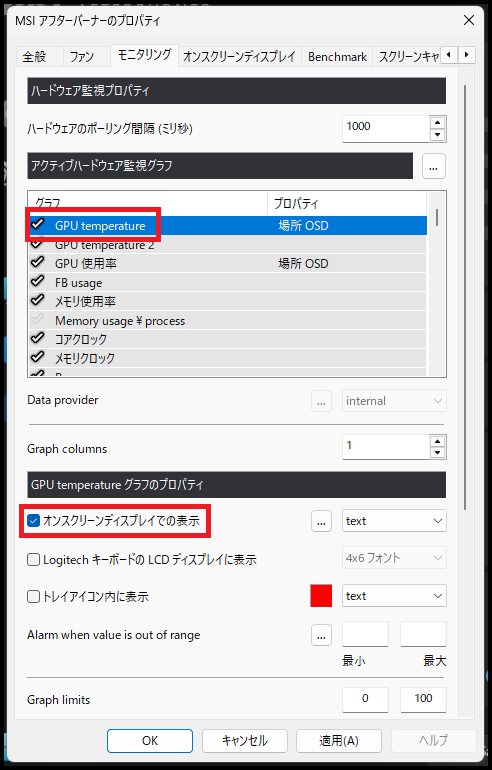The image size is (492, 770).
Task: Open the ellipsis button next to オンスクリーンディスプレイでの表示
Action: pyautogui.click(x=321, y=521)
